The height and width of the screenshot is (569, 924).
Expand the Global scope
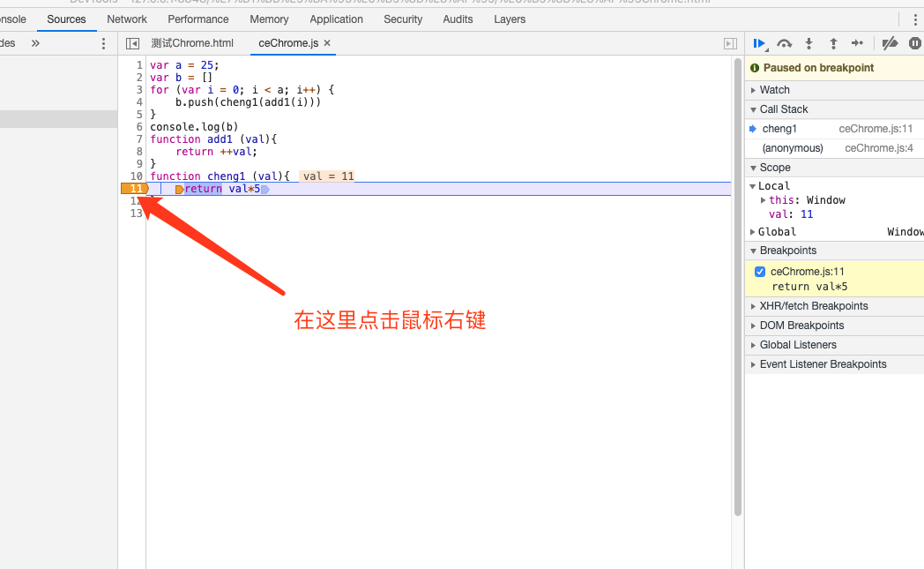(x=753, y=232)
